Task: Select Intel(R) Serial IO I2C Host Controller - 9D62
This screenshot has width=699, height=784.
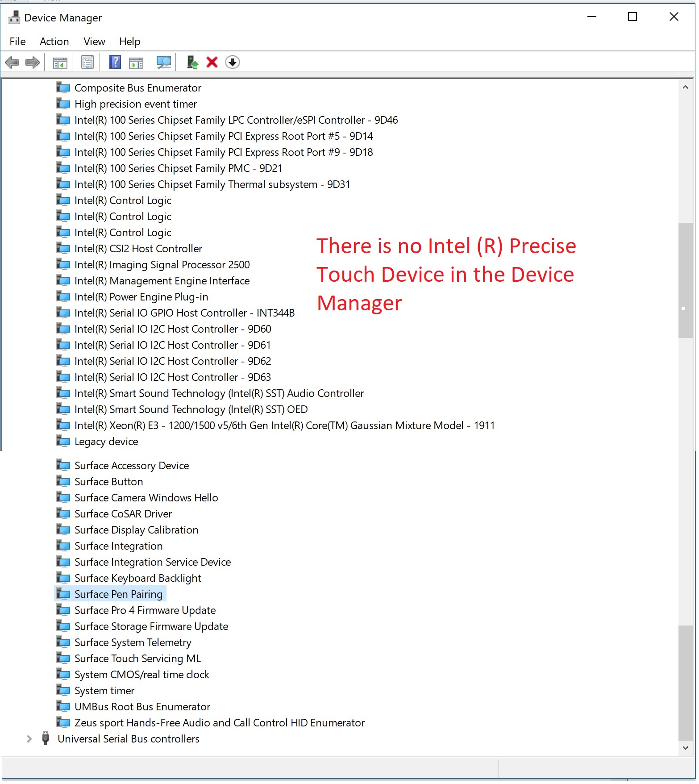Action: (173, 361)
